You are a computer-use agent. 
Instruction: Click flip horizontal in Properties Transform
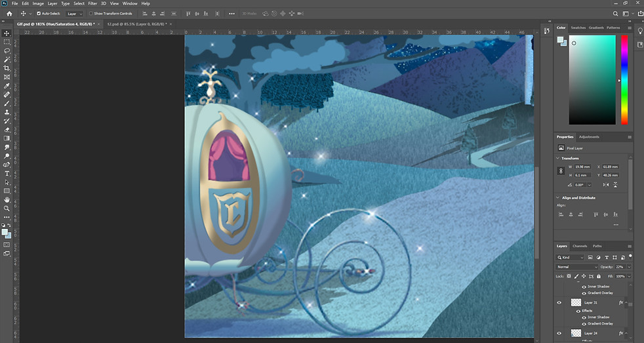coord(606,185)
